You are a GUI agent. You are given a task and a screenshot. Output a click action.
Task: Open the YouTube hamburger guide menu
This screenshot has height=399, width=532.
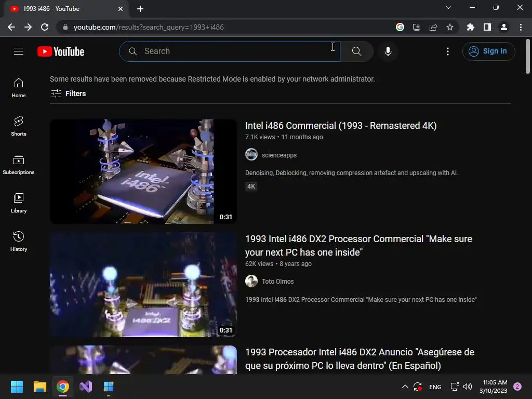click(x=19, y=51)
